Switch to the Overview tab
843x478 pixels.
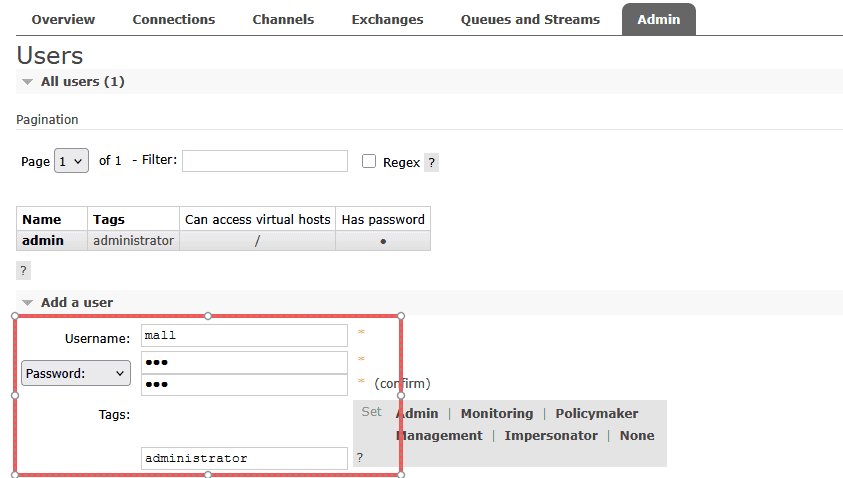point(63,19)
